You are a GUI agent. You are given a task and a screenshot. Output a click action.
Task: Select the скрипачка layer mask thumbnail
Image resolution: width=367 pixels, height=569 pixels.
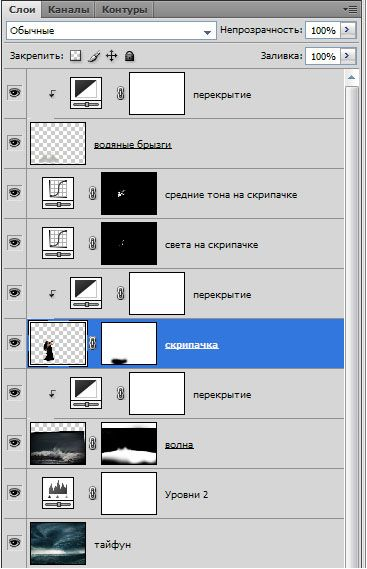click(x=129, y=343)
